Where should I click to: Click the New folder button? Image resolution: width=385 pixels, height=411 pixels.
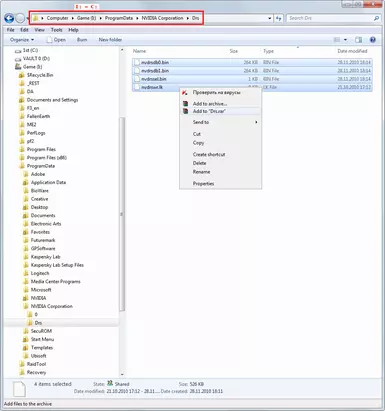[x=110, y=40]
